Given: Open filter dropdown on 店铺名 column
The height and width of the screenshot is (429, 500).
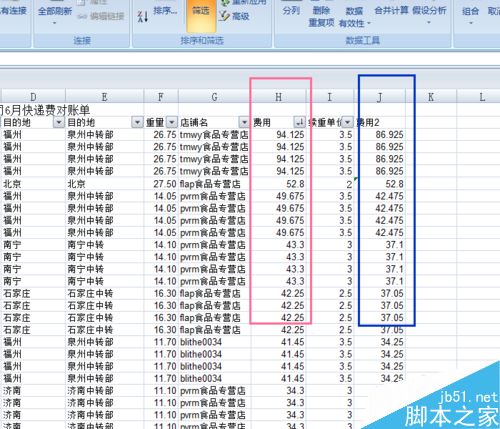Looking at the screenshot, I should coord(244,122).
